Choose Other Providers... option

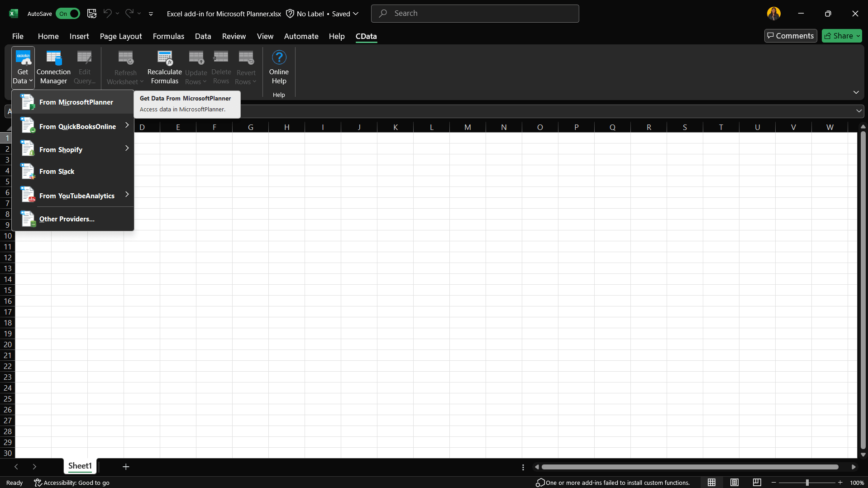coord(67,219)
